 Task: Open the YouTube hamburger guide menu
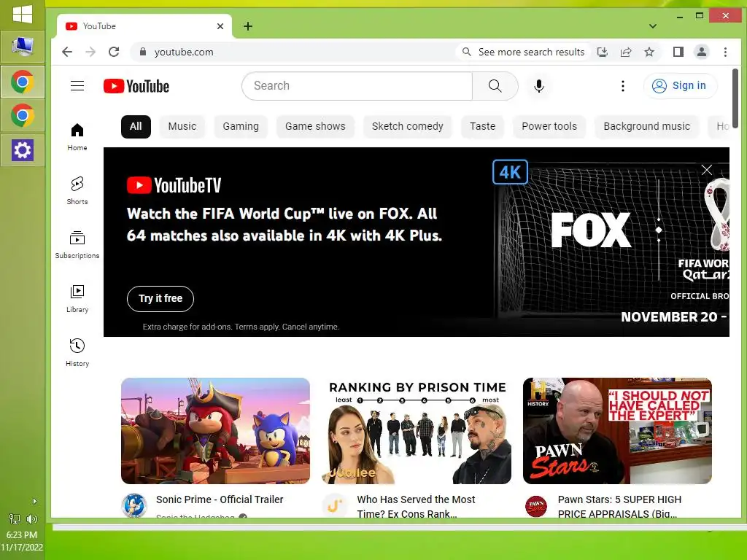(x=77, y=86)
